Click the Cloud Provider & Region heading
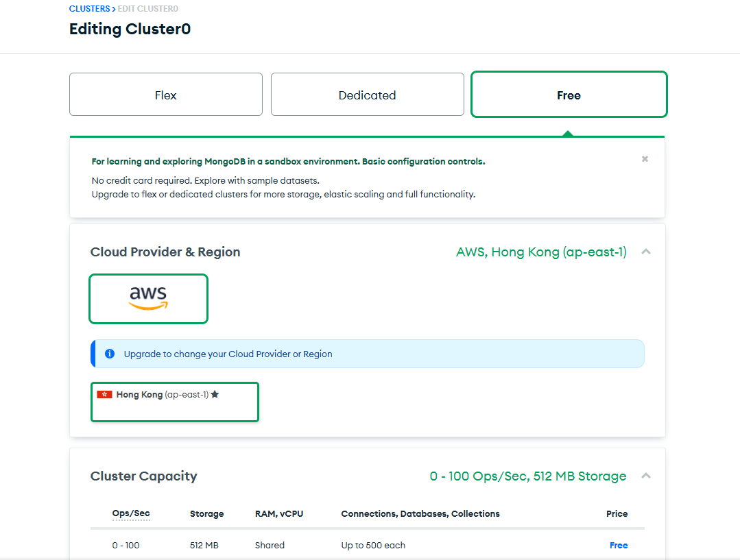Image resolution: width=740 pixels, height=560 pixels. pos(165,252)
